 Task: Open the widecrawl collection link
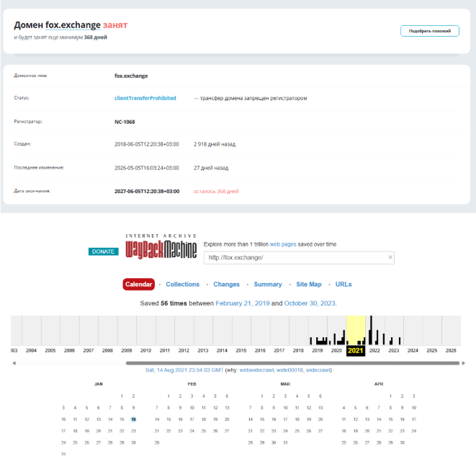click(318, 370)
